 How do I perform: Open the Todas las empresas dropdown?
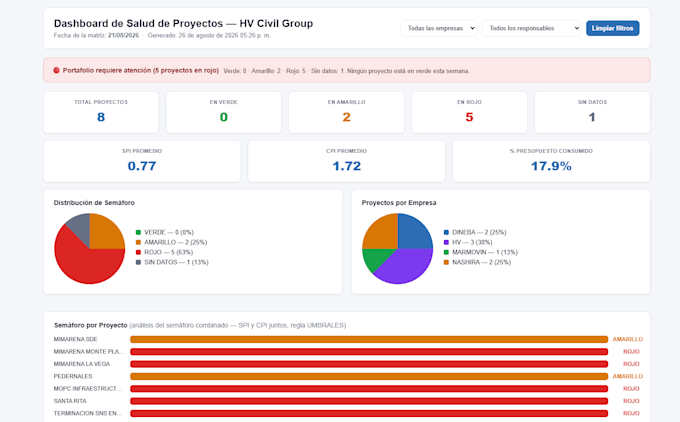tap(438, 28)
